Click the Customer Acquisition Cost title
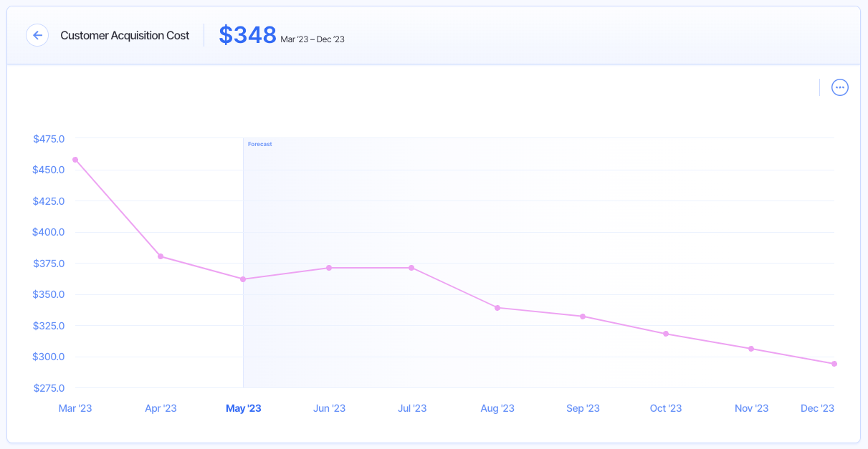The height and width of the screenshot is (449, 868). [x=125, y=35]
